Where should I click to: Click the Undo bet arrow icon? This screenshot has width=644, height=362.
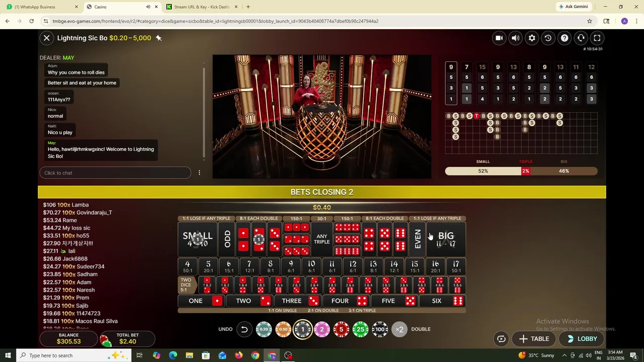pyautogui.click(x=244, y=329)
